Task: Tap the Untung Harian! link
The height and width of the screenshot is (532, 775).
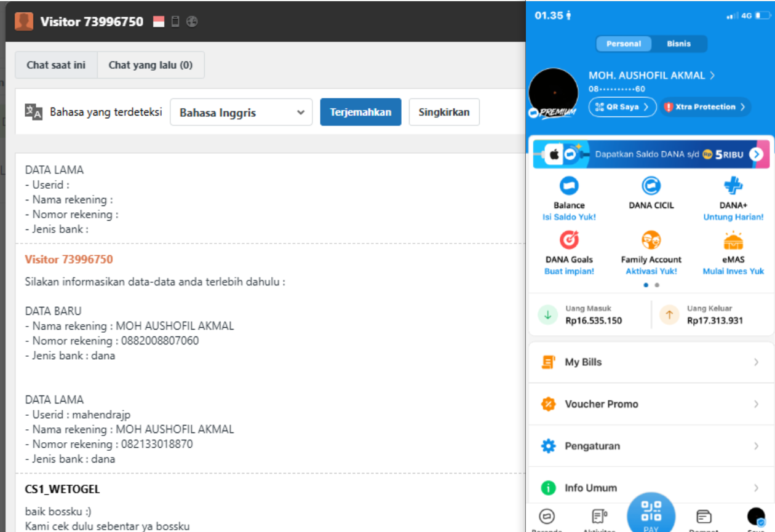Action: click(x=733, y=217)
